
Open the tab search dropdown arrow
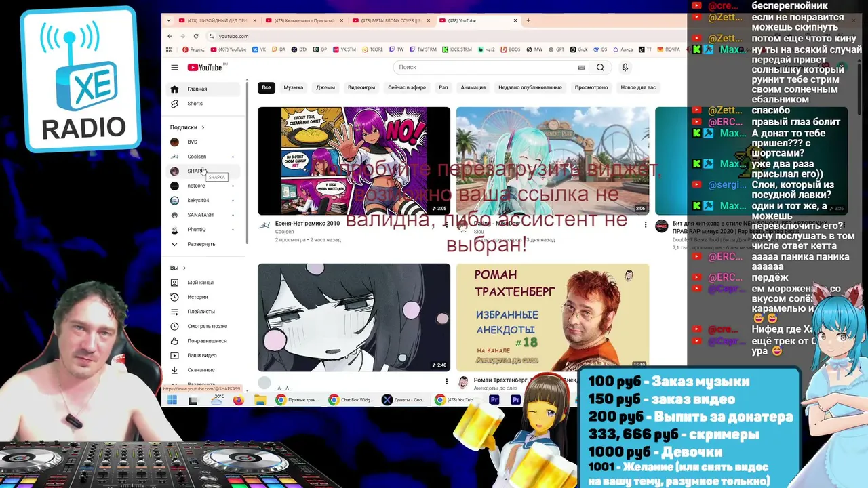pyautogui.click(x=170, y=20)
